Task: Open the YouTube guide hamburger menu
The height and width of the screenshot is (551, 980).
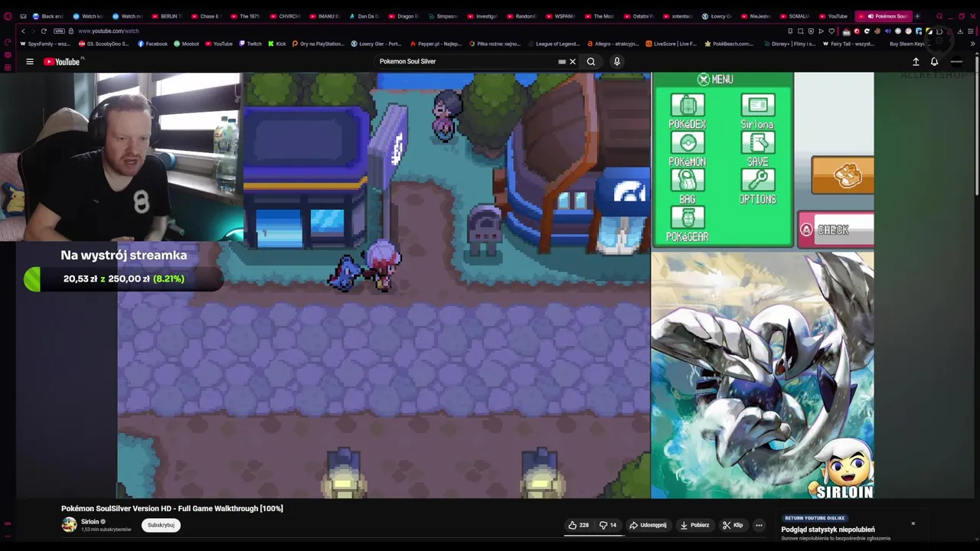Action: click(30, 62)
